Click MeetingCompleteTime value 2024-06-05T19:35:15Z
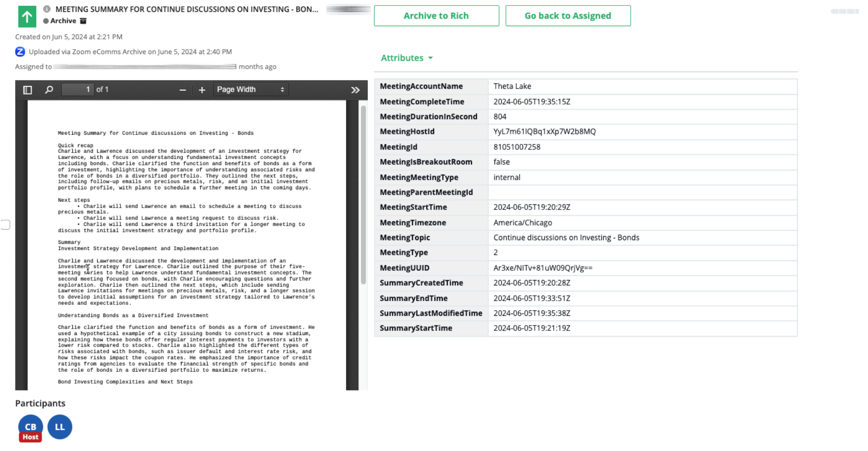The image size is (868, 451). (x=532, y=102)
